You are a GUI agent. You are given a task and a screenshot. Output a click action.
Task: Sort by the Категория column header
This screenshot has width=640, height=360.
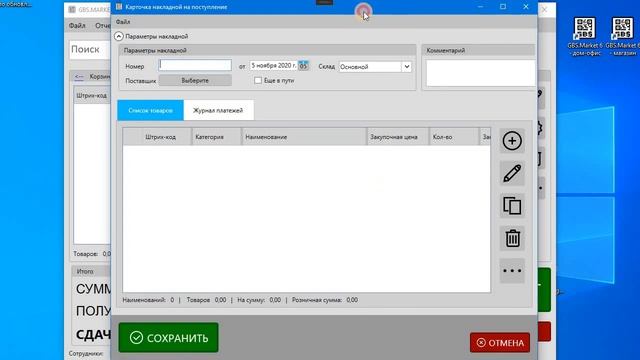pos(216,137)
